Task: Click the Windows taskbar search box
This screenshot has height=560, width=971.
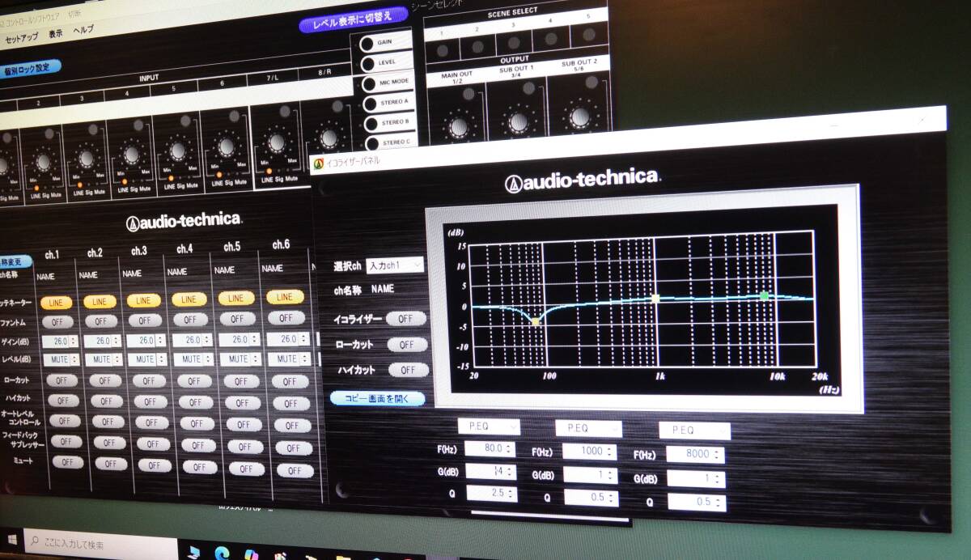Action: [x=100, y=544]
